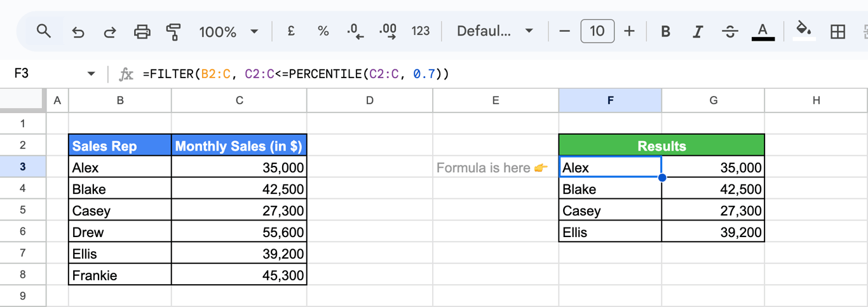Increase decimal places
Viewport: 868px width, 307px height.
coord(388,32)
